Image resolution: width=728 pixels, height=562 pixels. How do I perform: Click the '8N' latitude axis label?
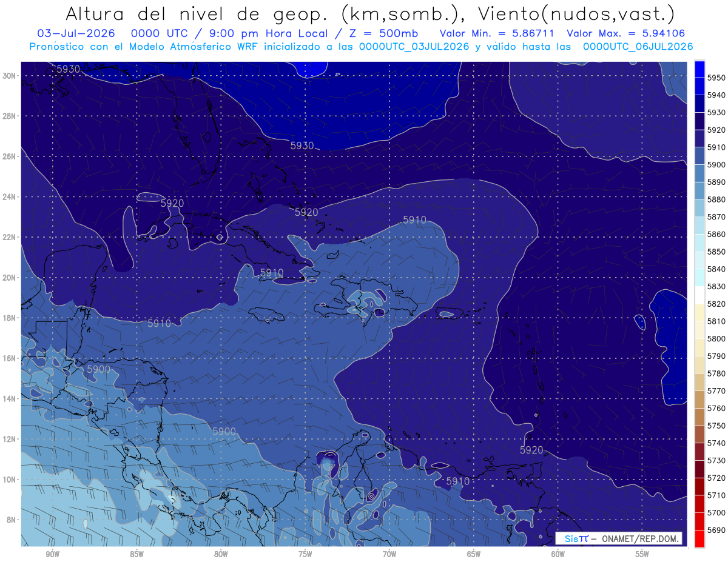coord(12,520)
